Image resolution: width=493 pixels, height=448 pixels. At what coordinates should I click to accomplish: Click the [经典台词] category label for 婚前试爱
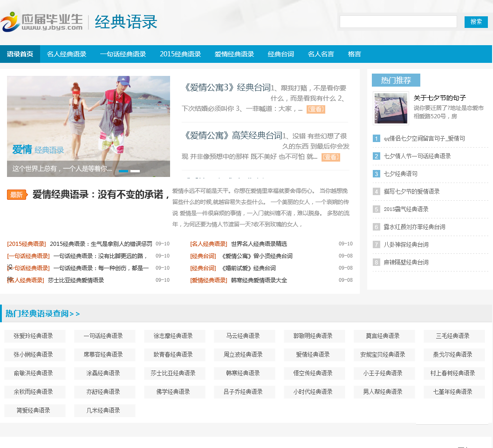click(203, 268)
